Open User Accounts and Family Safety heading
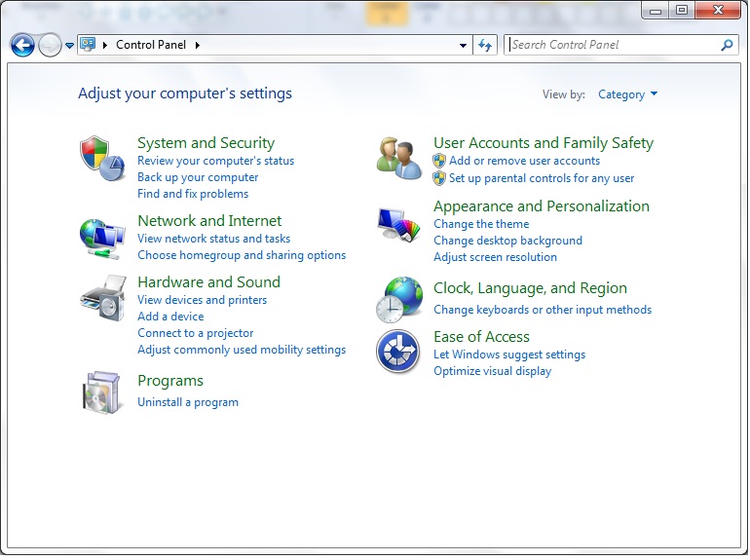This screenshot has width=750, height=560. [x=544, y=142]
